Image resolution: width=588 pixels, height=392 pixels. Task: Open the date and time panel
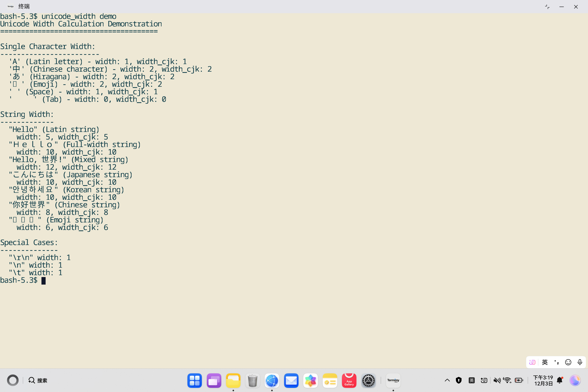pos(543,380)
